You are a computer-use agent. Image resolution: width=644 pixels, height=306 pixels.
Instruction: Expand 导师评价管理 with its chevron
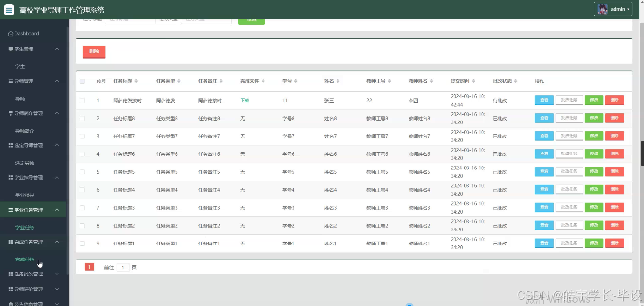[x=57, y=289]
